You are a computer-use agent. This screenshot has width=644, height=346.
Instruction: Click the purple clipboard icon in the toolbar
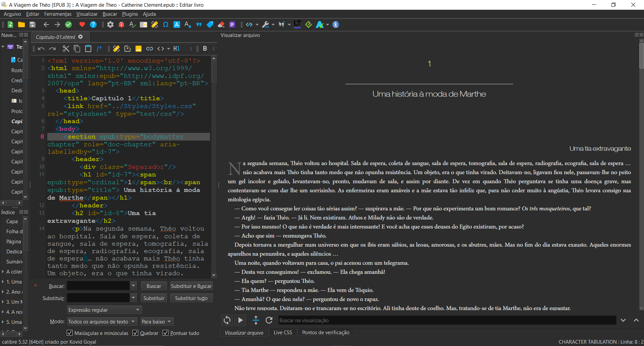pyautogui.click(x=232, y=24)
